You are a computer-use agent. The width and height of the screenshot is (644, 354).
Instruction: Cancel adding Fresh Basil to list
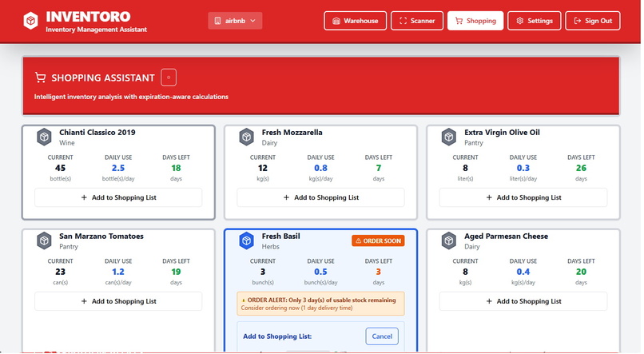point(382,336)
